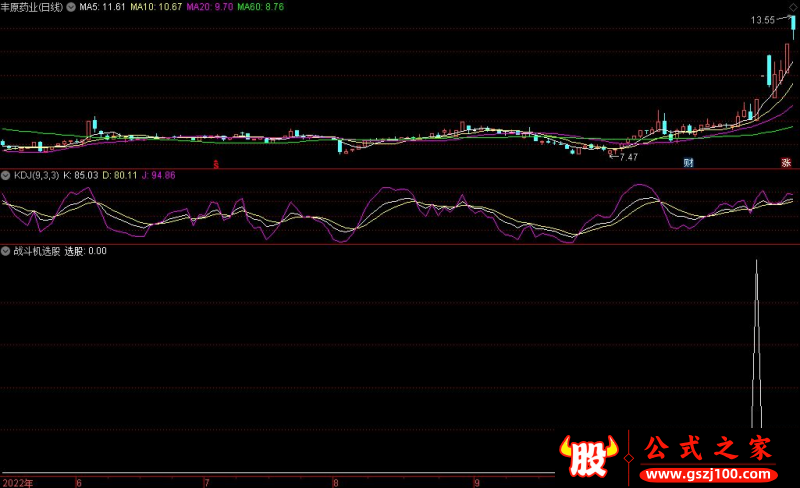Expand the 战斗机选股 indicator menu arrow
The width and height of the screenshot is (800, 488).
click(6, 251)
